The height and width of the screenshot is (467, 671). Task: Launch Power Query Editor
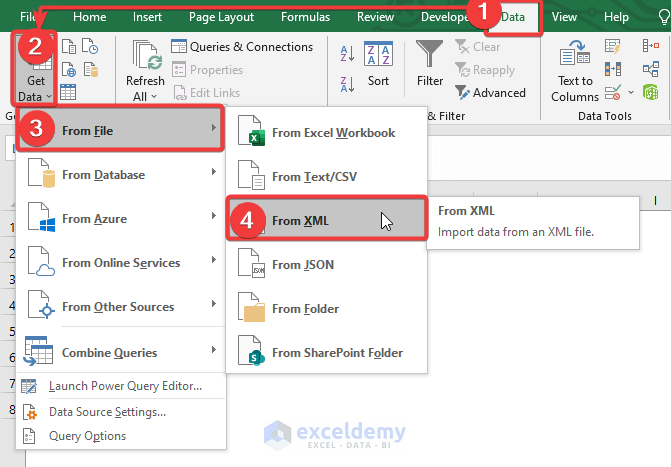point(120,386)
